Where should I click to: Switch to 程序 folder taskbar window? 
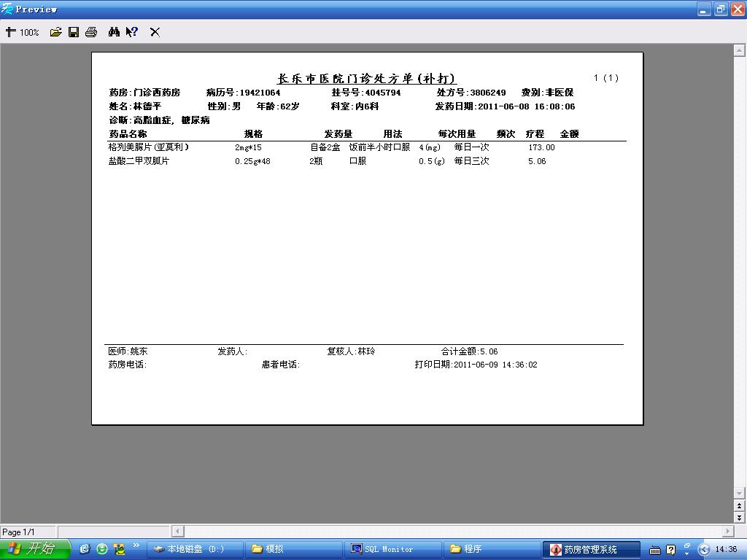tap(492, 549)
